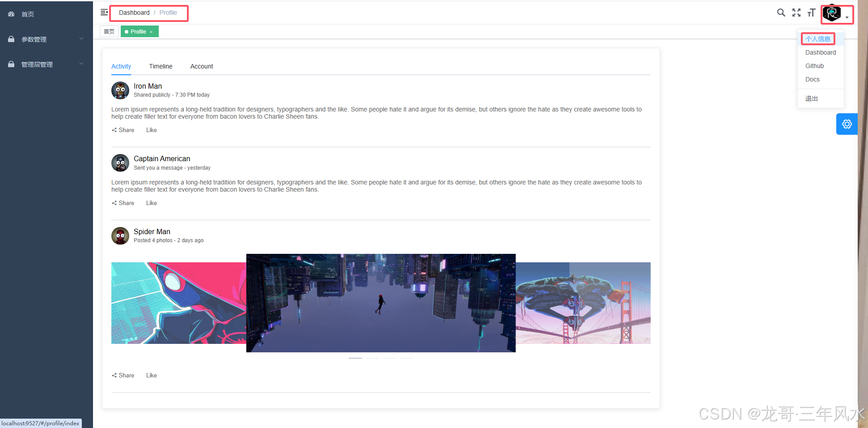Viewport: 868px width, 428px height.
Task: Go to 首页 in sidebar
Action: coord(47,14)
